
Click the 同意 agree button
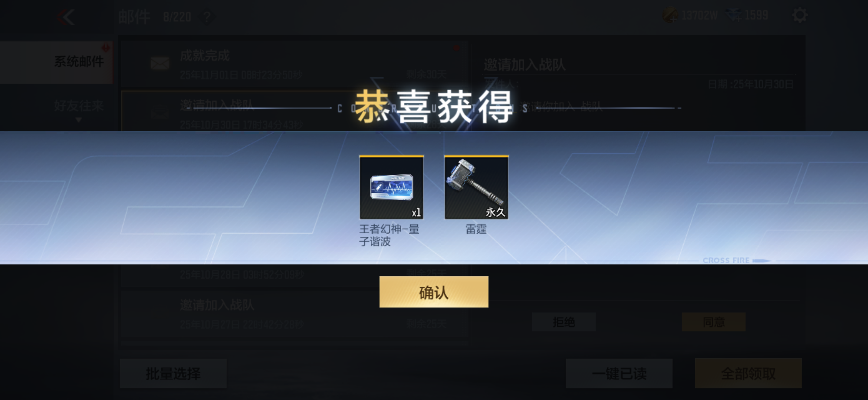coord(713,322)
